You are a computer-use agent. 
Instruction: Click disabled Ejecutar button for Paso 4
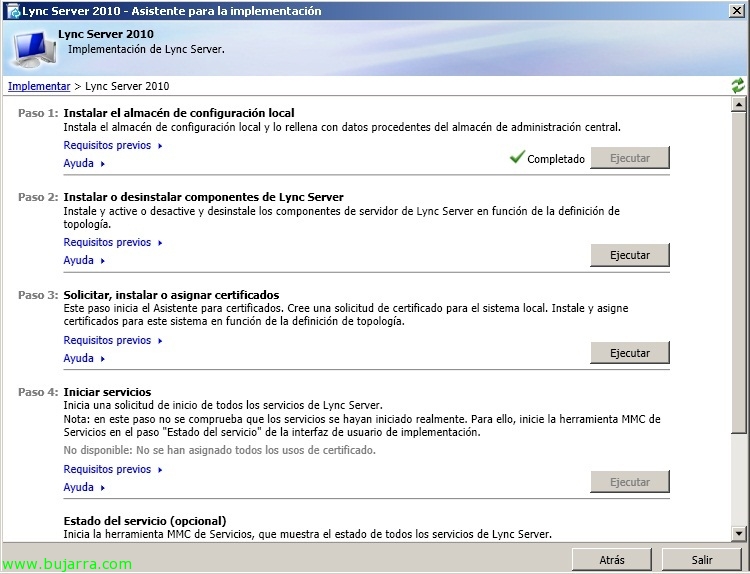click(x=629, y=482)
